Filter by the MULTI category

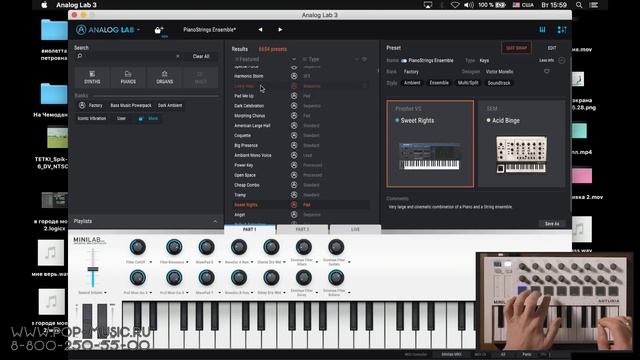tap(200, 77)
